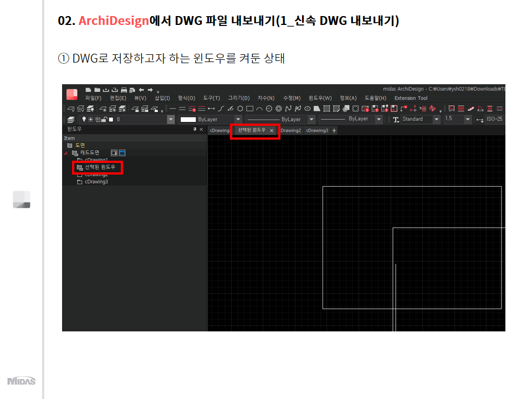Open the 형식(O) menu

point(187,98)
